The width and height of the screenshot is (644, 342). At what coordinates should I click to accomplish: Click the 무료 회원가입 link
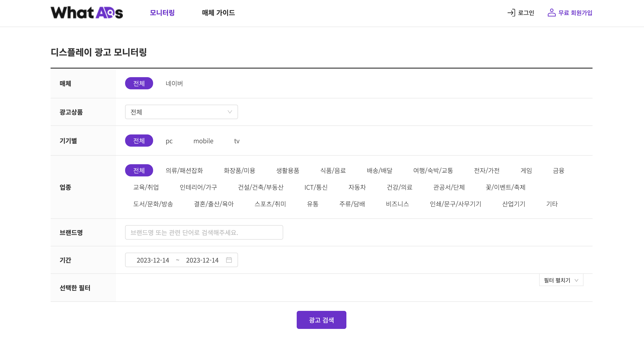tap(575, 13)
